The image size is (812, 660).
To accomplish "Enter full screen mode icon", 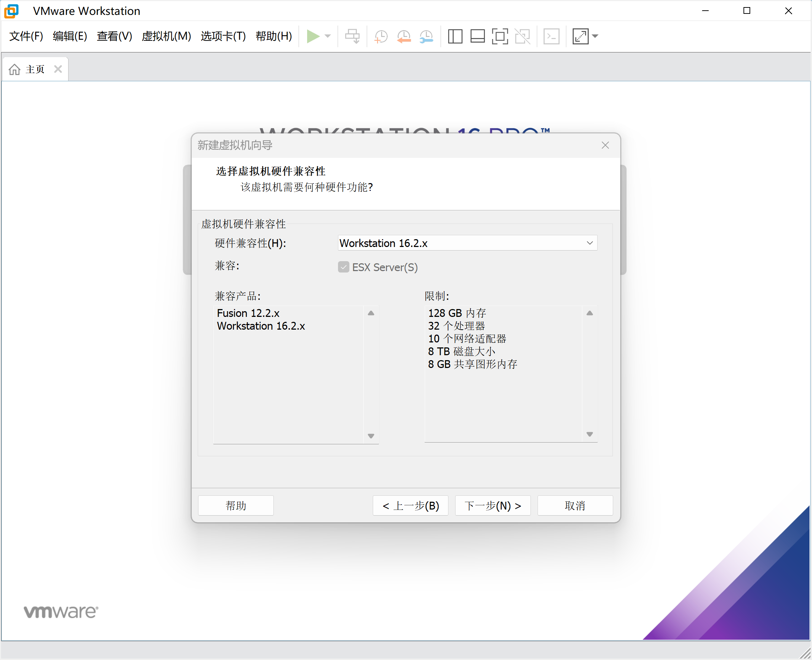I will point(500,37).
